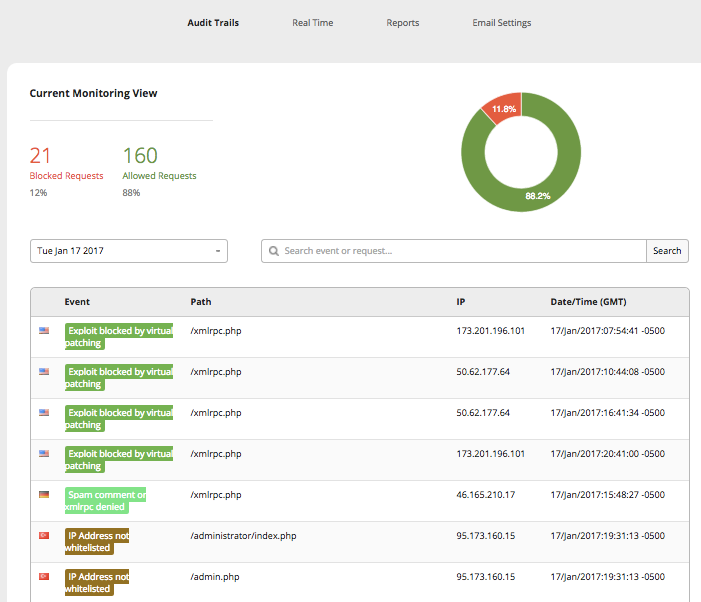Image resolution: width=701 pixels, height=602 pixels.
Task: Go to the Email Settings tab
Action: point(501,23)
